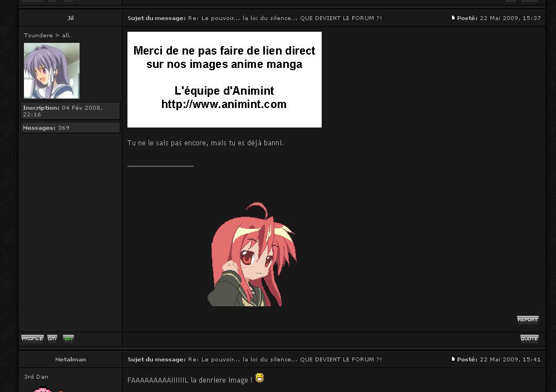Open Jil's purple-haired avatar image
Image resolution: width=556 pixels, height=392 pixels.
(52, 71)
